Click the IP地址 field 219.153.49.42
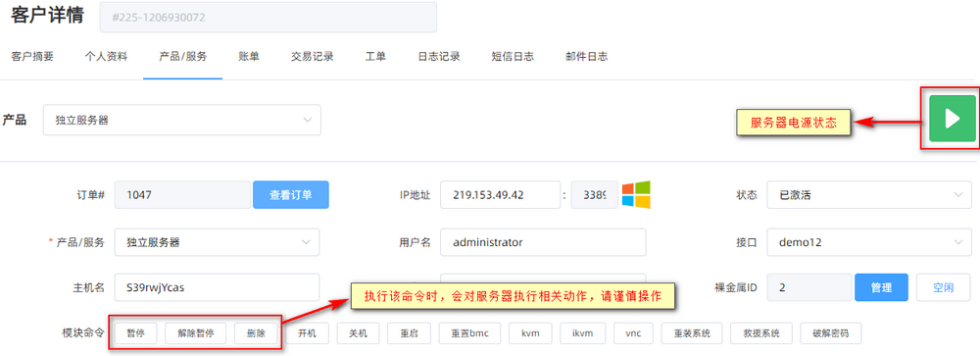The width and height of the screenshot is (980, 356). click(x=500, y=195)
